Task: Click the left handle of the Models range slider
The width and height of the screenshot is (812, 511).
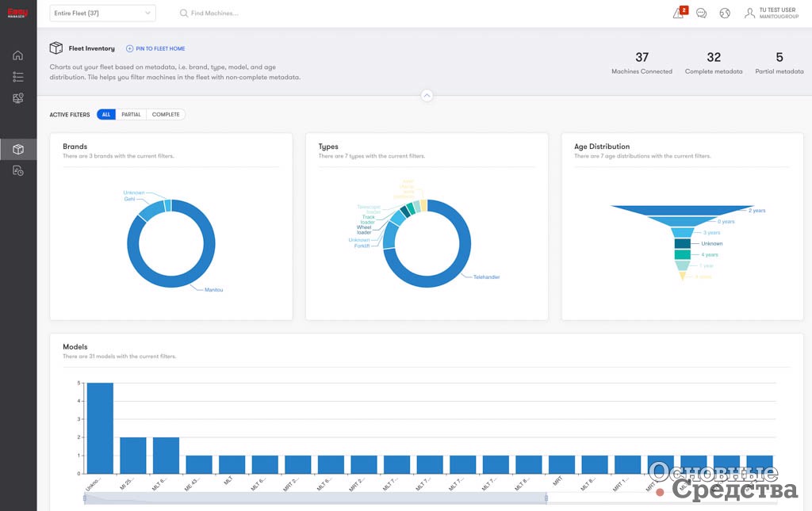Action: (x=85, y=498)
